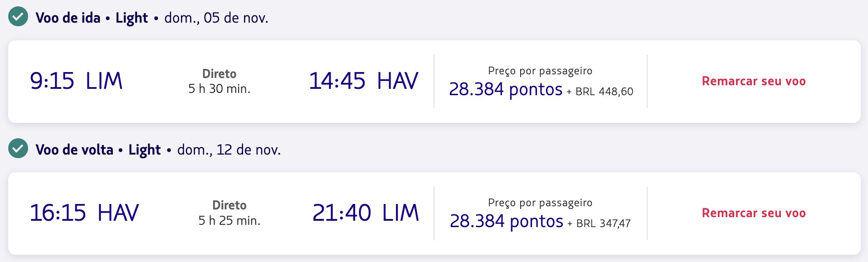Image resolution: width=868 pixels, height=262 pixels.
Task: Click the 14:45 HAV arrival time
Action: (x=364, y=81)
